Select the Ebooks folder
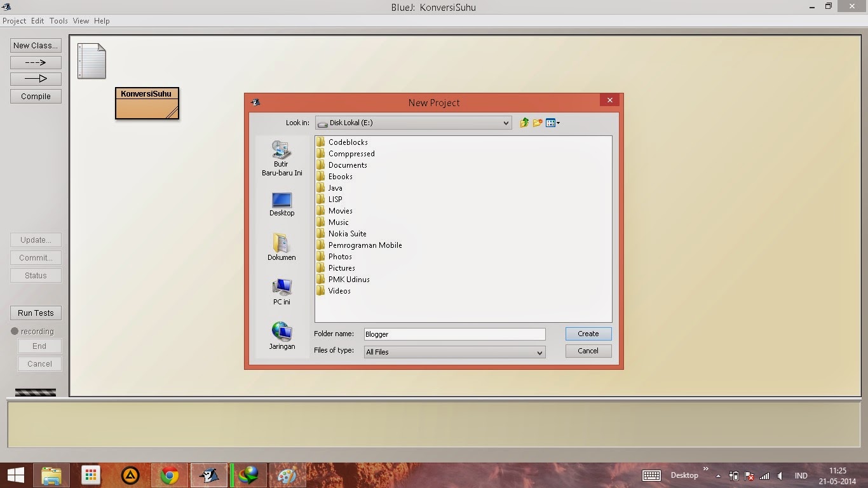The image size is (868, 488). point(334,177)
